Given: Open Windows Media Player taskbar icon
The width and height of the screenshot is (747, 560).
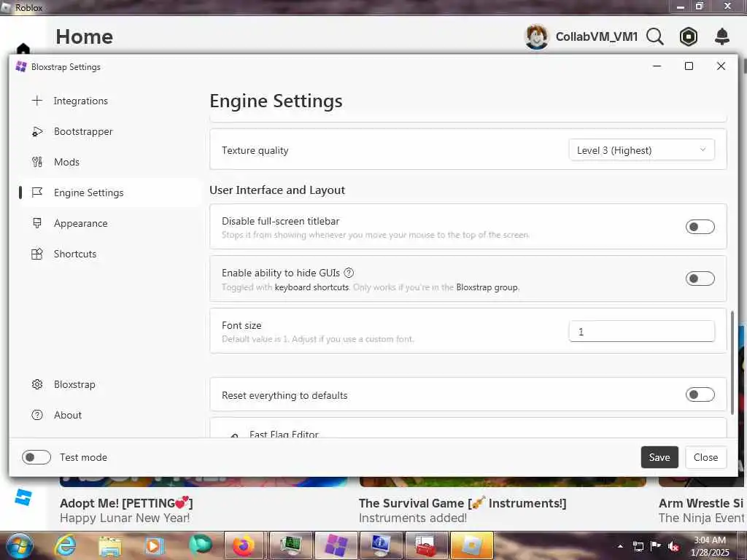Looking at the screenshot, I should pos(155,545).
